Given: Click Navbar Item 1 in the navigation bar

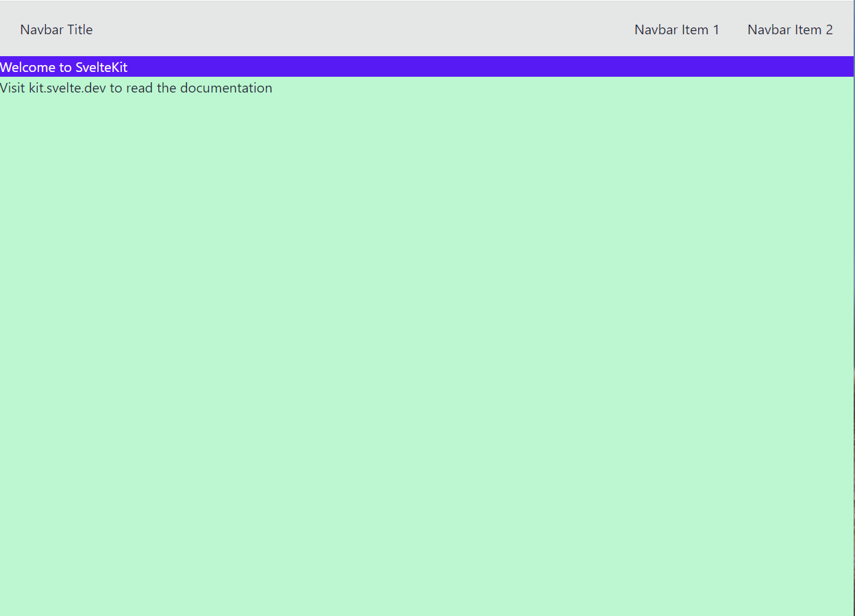Looking at the screenshot, I should pos(677,29).
